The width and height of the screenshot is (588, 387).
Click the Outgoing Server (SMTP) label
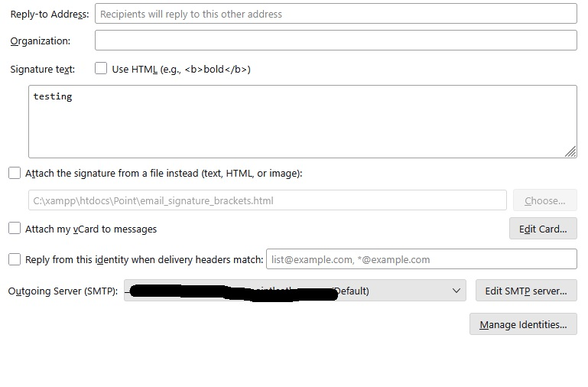63,291
